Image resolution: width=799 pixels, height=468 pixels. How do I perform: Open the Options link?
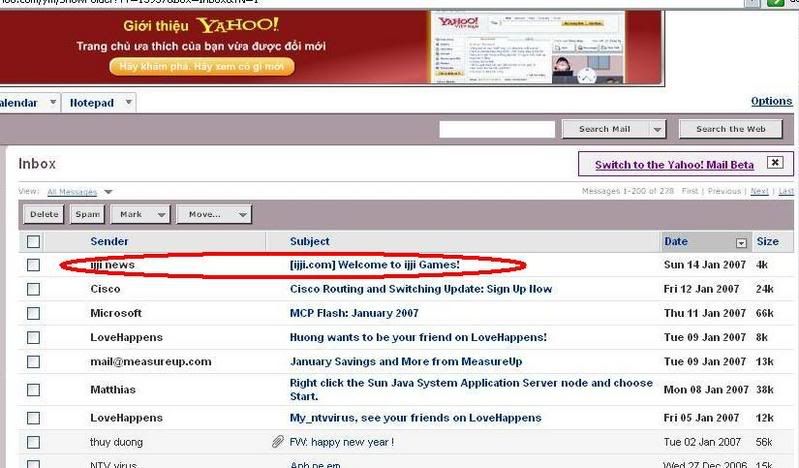771,101
